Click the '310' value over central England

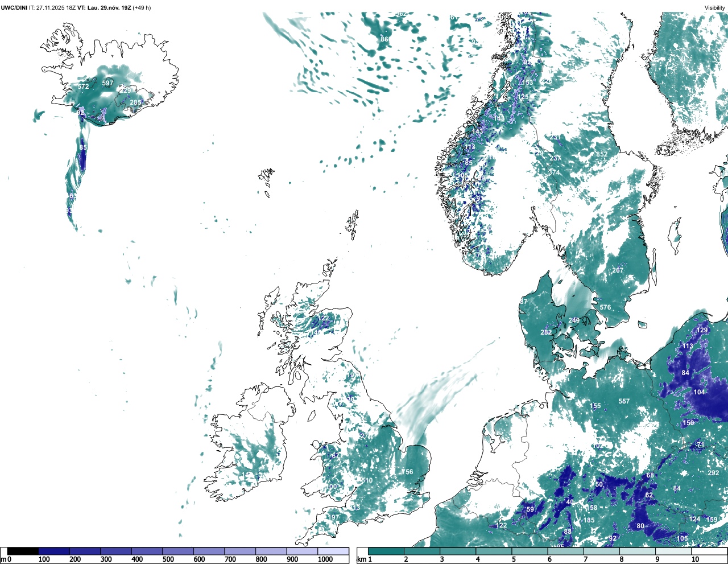coord(367,480)
